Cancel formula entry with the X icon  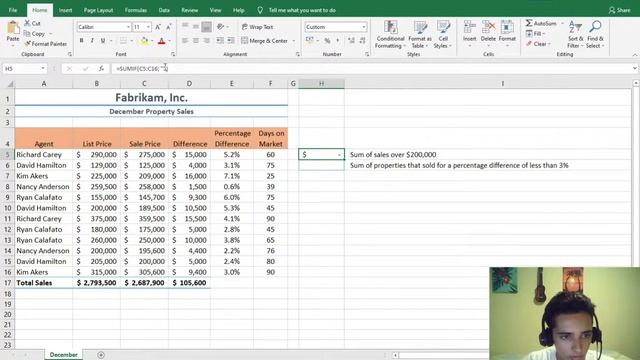69,69
